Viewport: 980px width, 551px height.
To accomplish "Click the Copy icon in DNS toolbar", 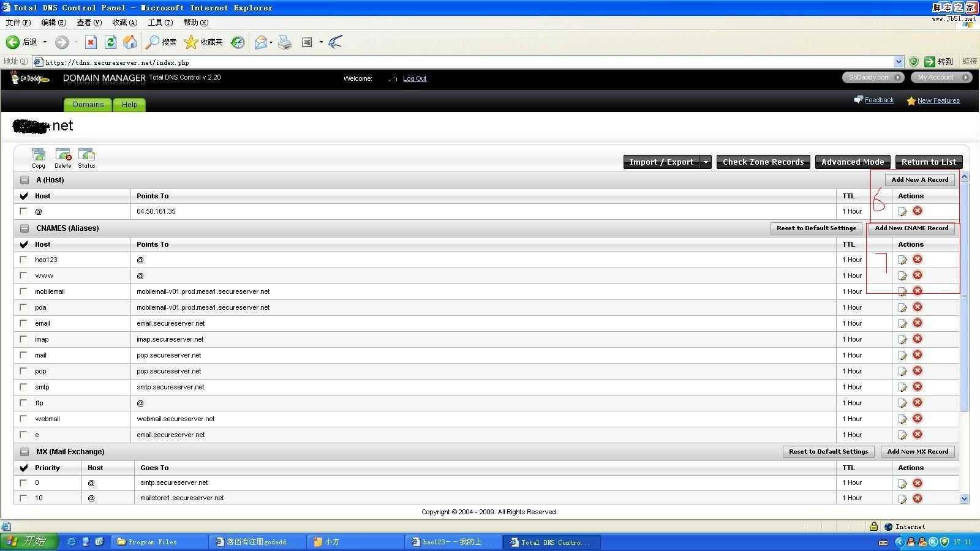I will tap(39, 155).
